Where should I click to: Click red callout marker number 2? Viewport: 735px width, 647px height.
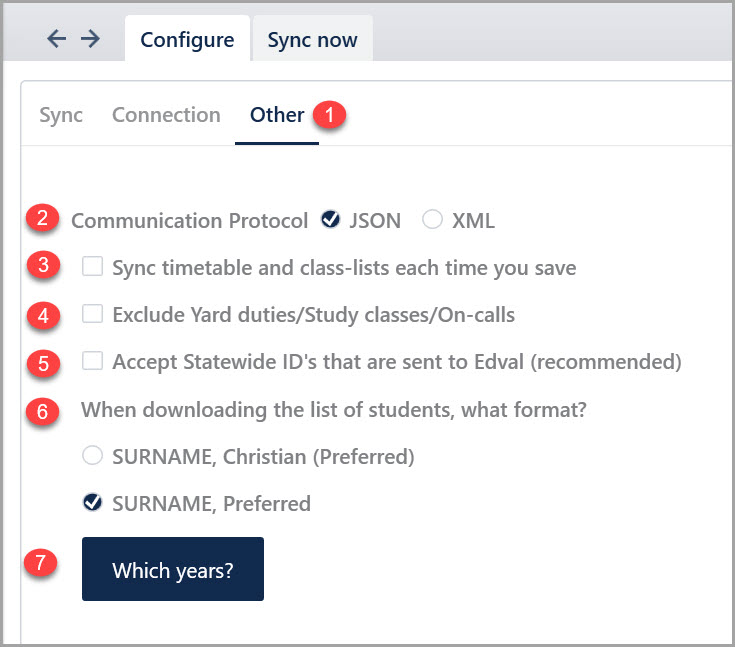coord(43,219)
